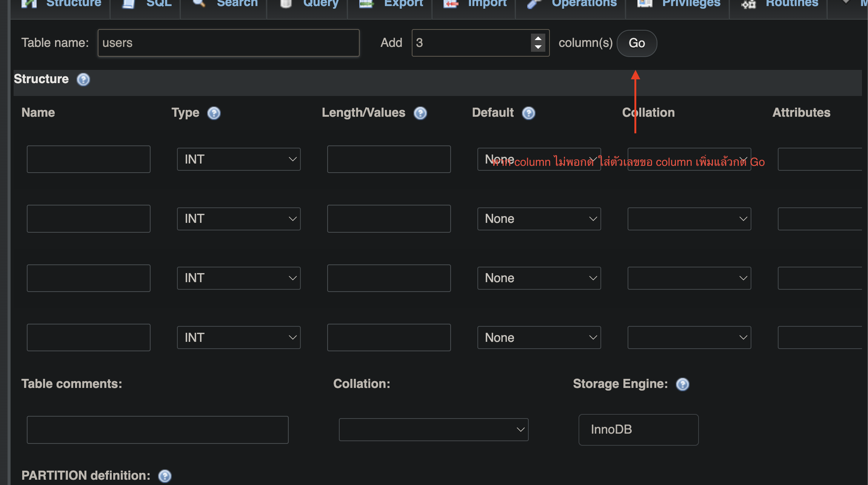Open second row INT type dropdown
This screenshot has height=485, width=868.
[x=239, y=219]
